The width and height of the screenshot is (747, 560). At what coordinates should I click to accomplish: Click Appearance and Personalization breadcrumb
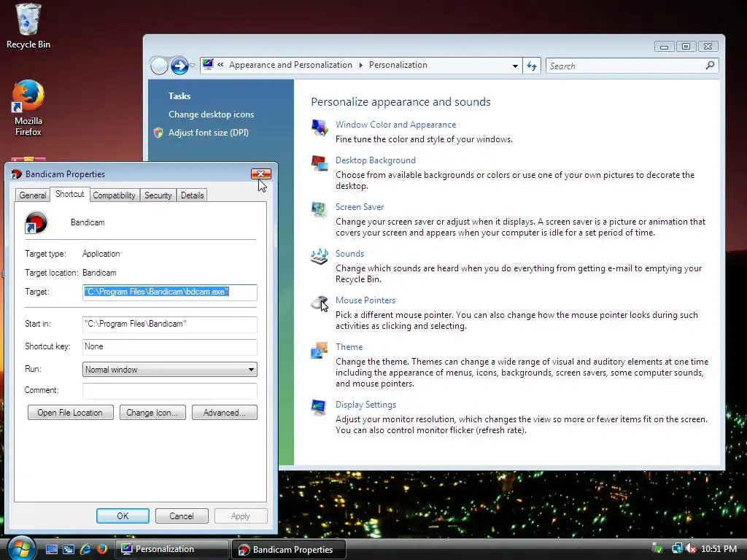290,65
